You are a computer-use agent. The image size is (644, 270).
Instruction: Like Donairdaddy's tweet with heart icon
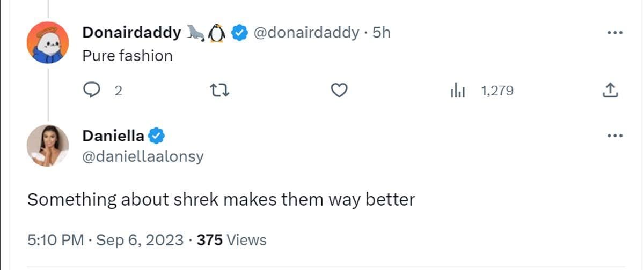339,91
